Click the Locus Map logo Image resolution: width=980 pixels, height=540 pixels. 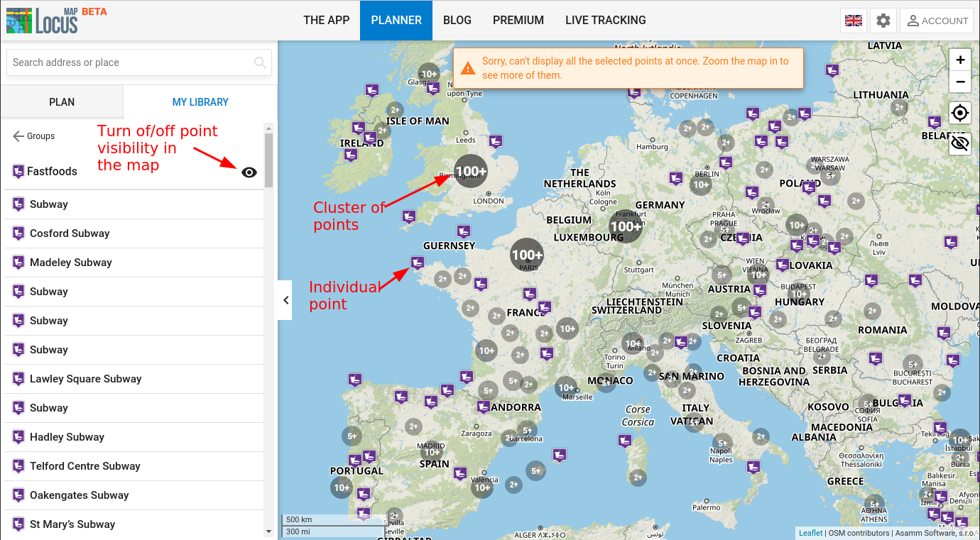click(x=43, y=21)
